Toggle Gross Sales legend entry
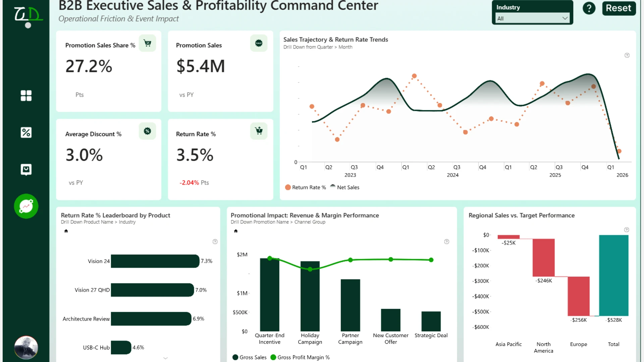This screenshot has width=644, height=362. (250, 357)
